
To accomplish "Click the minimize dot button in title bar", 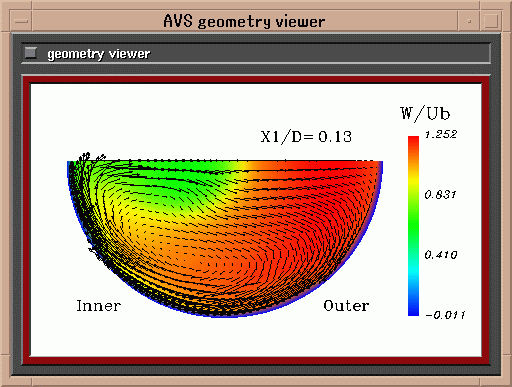I will 469,21.
